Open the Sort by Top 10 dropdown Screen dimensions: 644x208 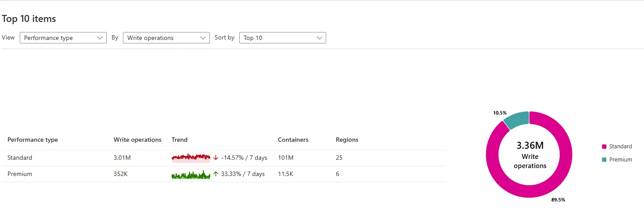point(282,38)
